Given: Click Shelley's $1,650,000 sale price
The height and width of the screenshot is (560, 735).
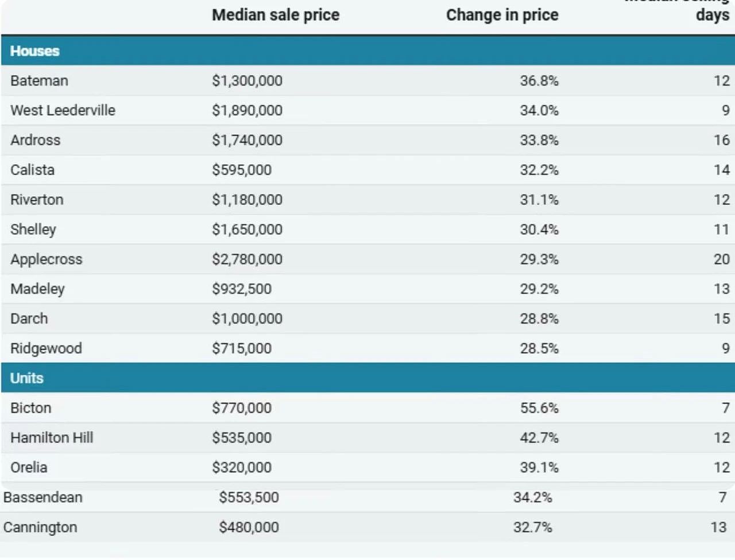Looking at the screenshot, I should coord(247,230).
